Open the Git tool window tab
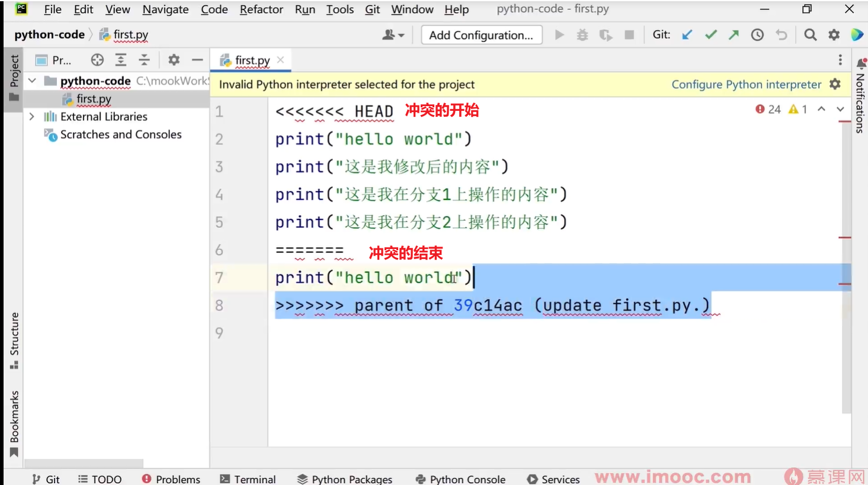The image size is (868, 485). tap(46, 478)
